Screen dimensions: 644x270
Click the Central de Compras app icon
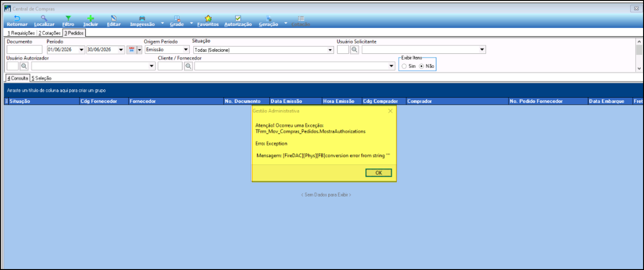[7, 9]
